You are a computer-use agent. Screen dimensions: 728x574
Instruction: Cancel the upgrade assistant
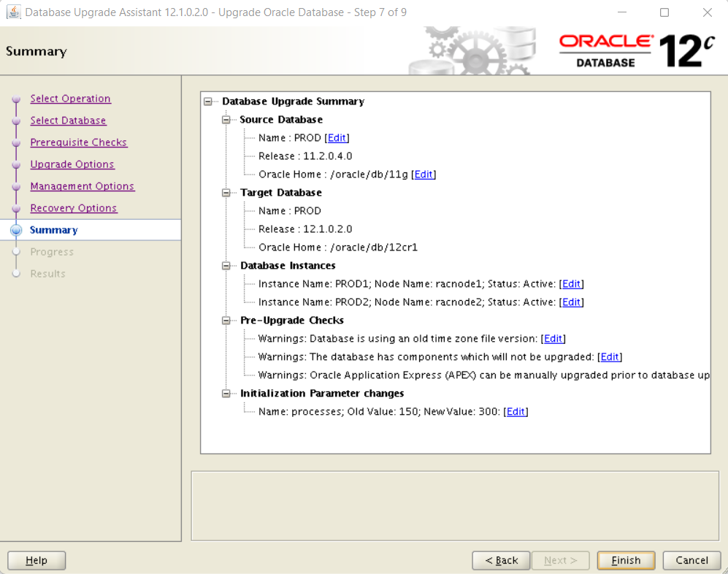coord(691,560)
